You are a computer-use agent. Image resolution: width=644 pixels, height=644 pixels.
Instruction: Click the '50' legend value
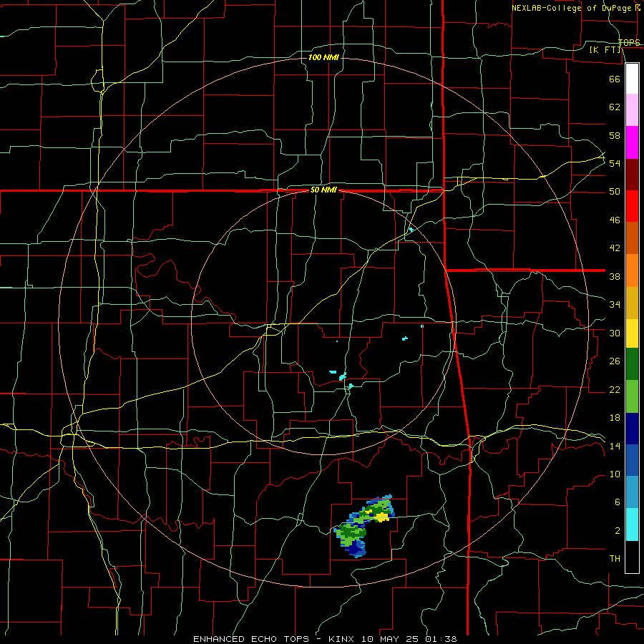tap(615, 191)
